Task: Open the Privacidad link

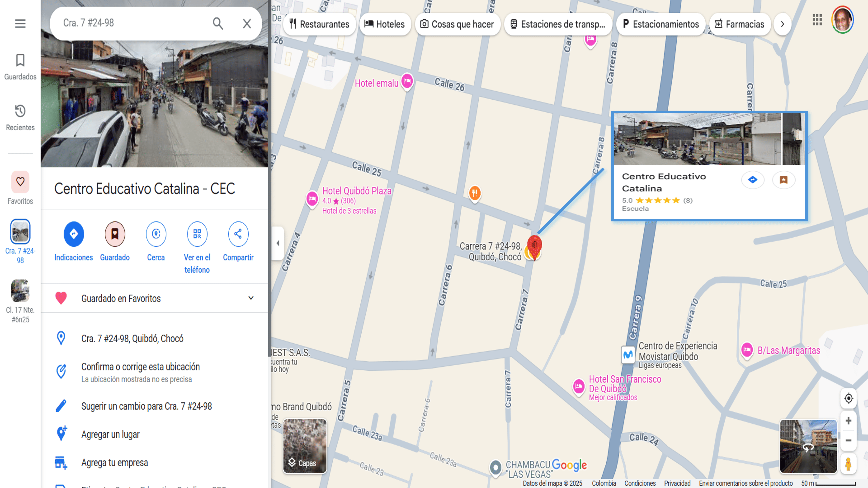Action: (x=677, y=483)
